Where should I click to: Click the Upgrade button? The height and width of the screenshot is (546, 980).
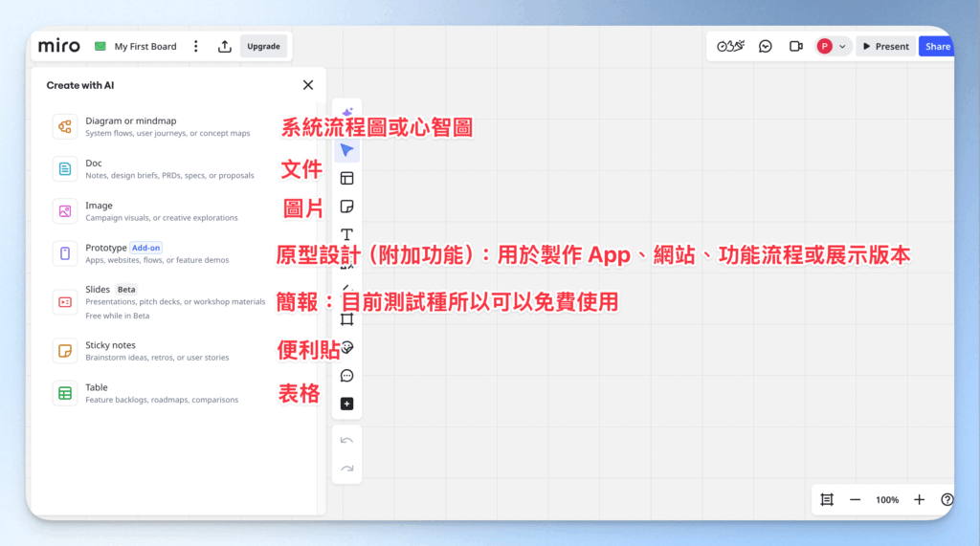click(x=263, y=46)
